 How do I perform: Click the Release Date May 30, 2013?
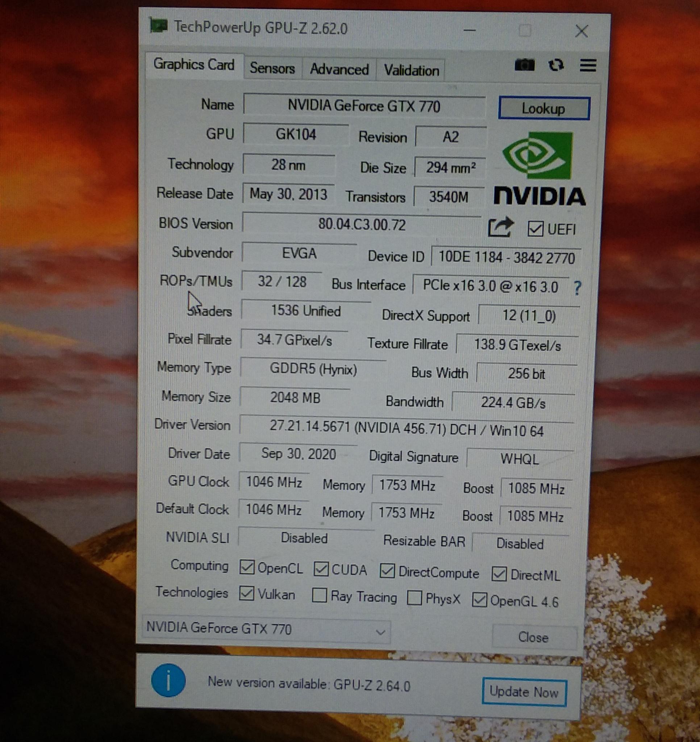(x=288, y=194)
